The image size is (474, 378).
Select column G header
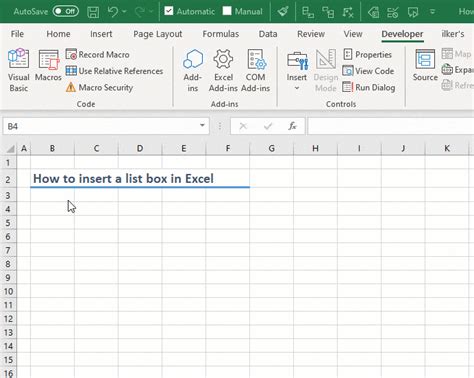coord(272,148)
